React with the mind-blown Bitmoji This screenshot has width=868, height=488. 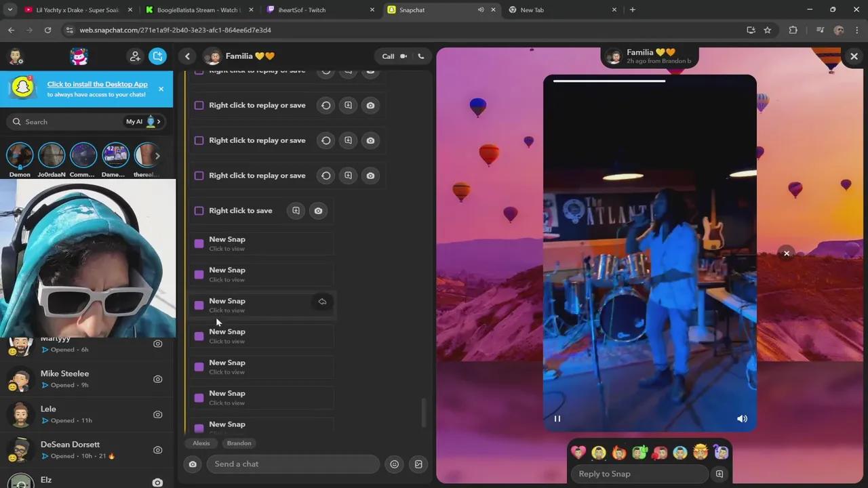tap(701, 452)
